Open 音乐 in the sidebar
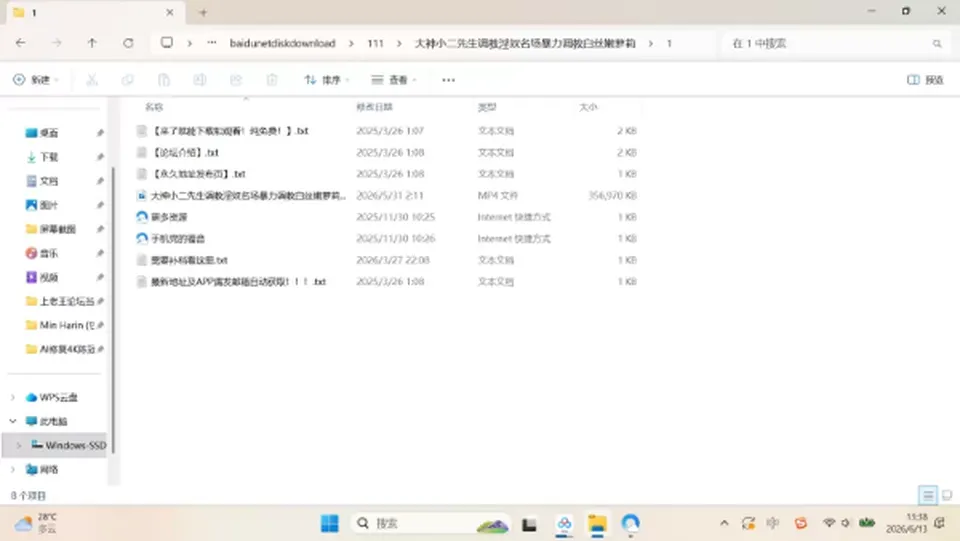The width and height of the screenshot is (960, 541). [x=49, y=253]
